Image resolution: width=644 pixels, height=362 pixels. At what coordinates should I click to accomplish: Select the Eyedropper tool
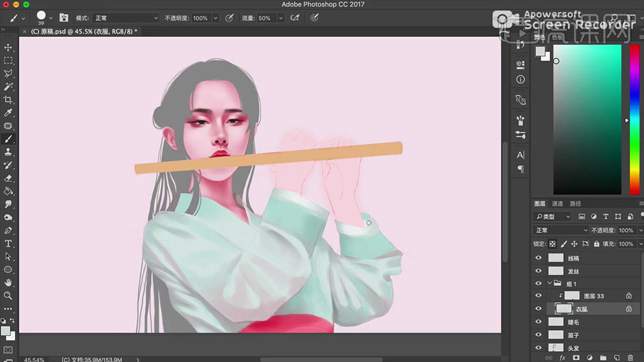(8, 113)
